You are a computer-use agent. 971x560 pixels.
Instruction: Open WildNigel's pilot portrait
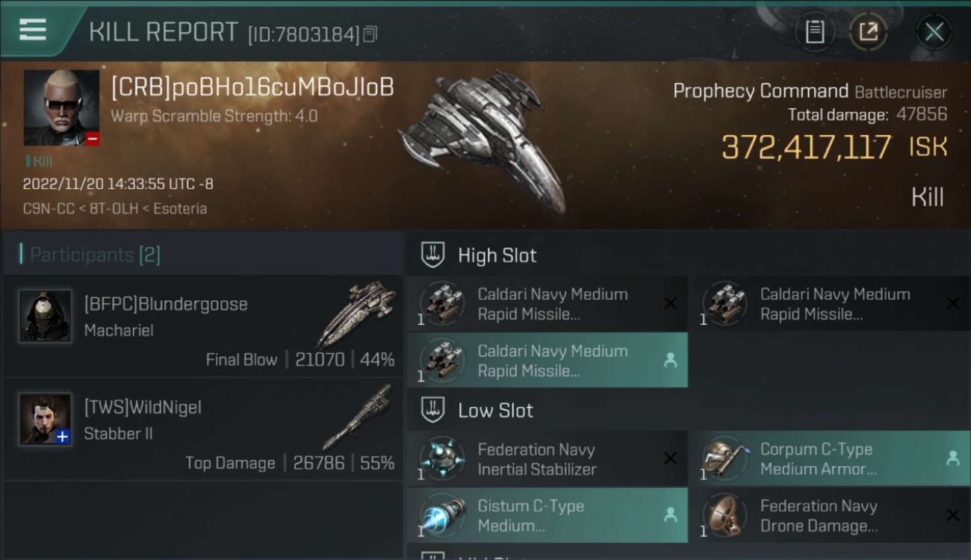46,419
